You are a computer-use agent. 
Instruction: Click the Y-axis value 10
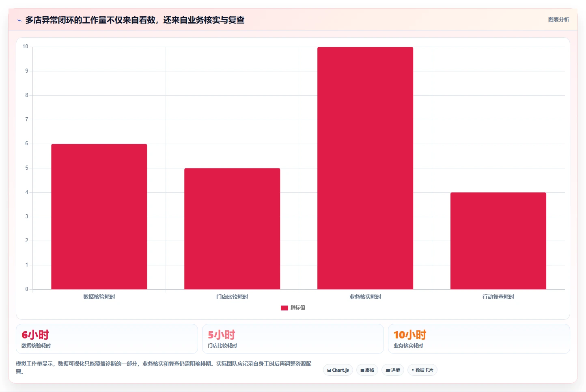[x=25, y=47]
